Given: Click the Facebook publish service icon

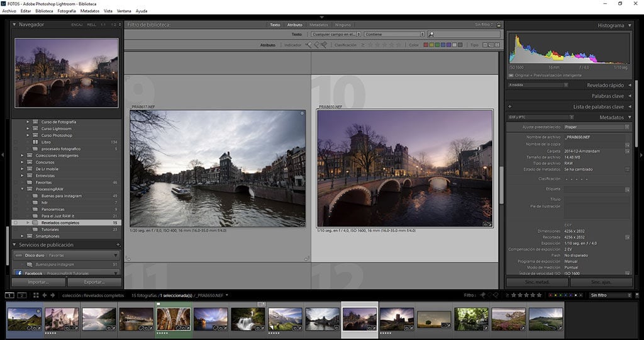Looking at the screenshot, I should (x=18, y=274).
